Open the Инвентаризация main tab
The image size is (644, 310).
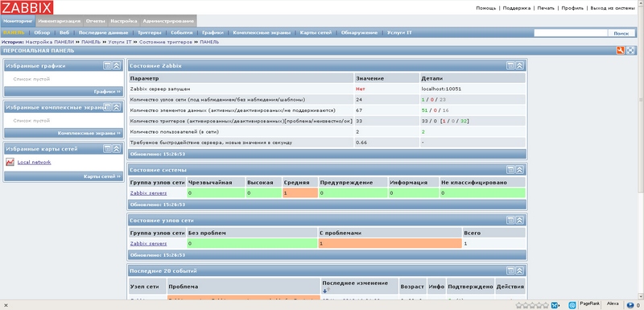[x=60, y=21]
